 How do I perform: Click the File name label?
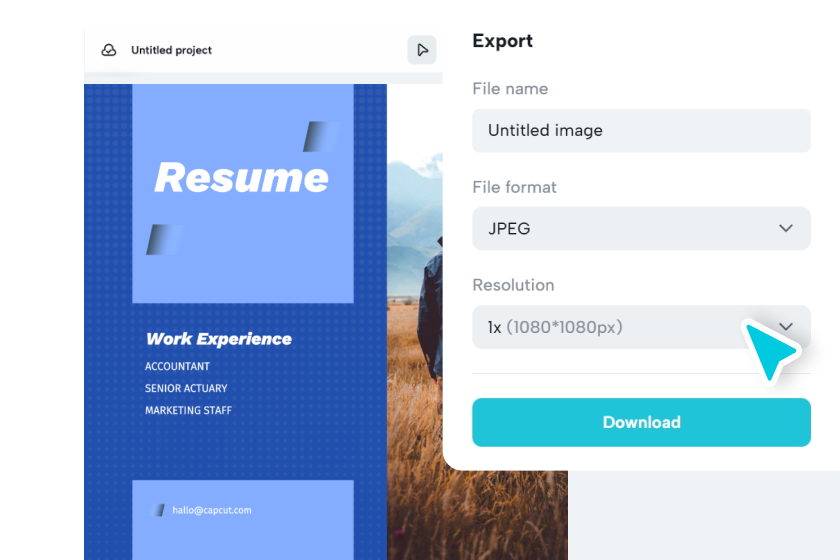510,88
